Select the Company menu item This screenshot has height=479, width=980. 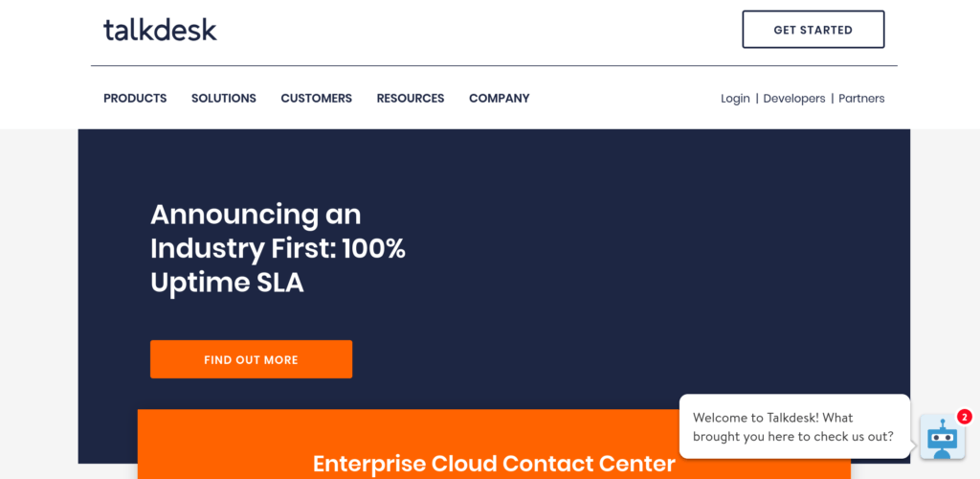pos(500,98)
